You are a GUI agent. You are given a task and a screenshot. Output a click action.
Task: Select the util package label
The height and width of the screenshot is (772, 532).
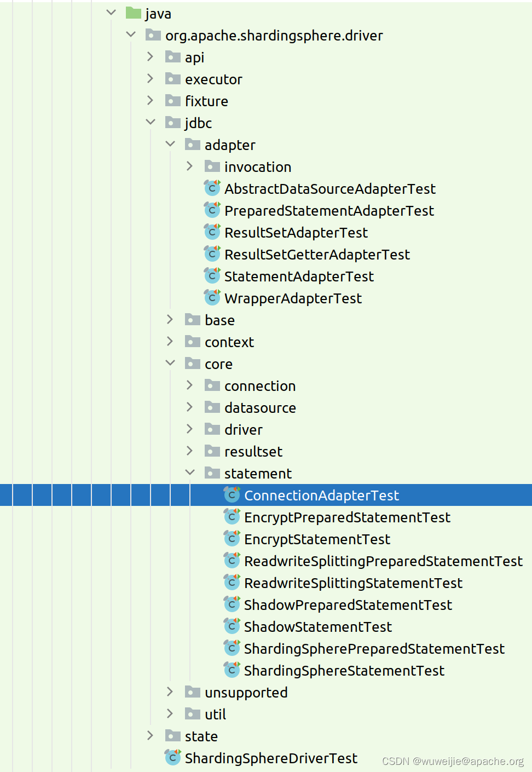[215, 715]
